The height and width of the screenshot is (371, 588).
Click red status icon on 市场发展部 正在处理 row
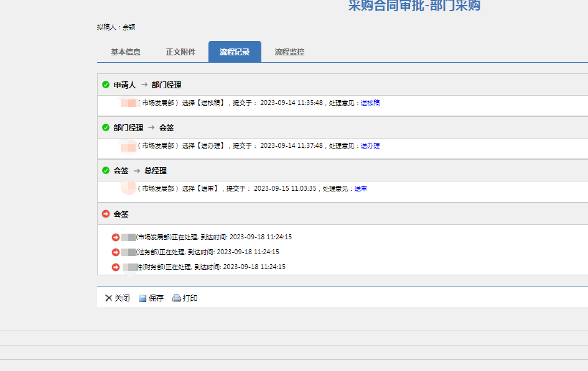coord(116,237)
